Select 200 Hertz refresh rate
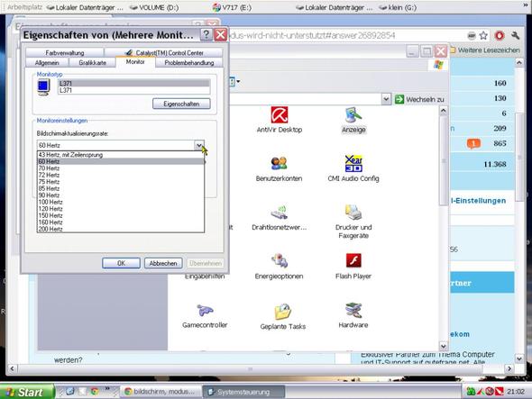Viewport: 532px width, 399px height. coord(121,229)
